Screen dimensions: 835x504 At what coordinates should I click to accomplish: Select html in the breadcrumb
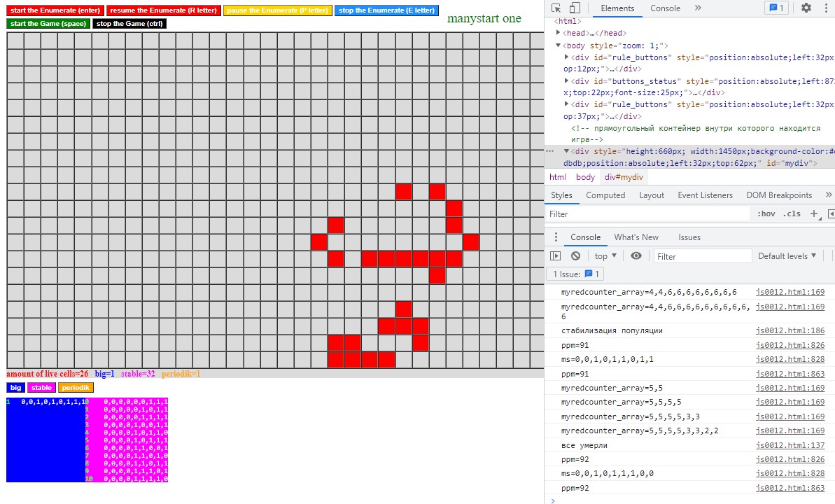(x=558, y=177)
